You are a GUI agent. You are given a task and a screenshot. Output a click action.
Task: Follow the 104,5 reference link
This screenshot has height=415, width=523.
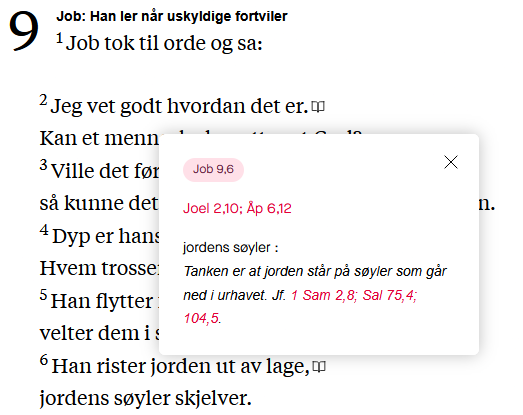(x=201, y=319)
